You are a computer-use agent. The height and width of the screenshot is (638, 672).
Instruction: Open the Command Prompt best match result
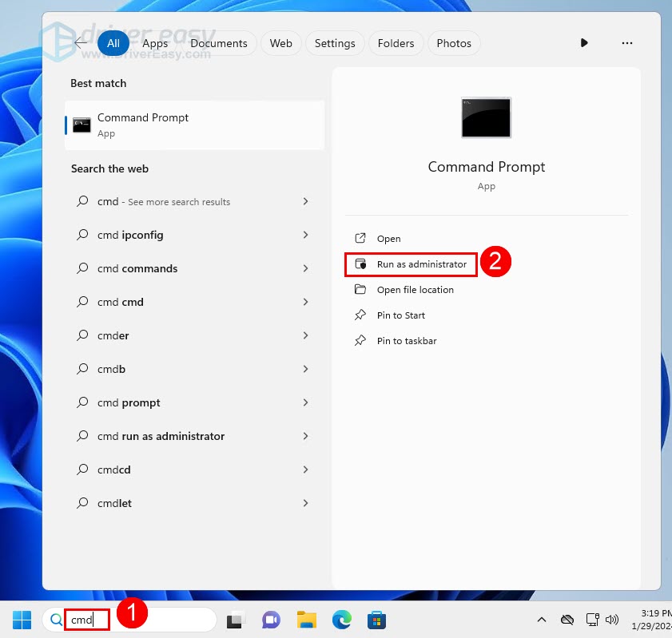194,125
